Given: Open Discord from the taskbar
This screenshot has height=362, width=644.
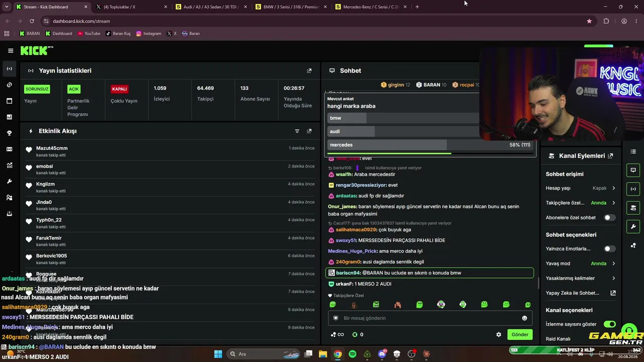Looking at the screenshot, I should pyautogui.click(x=382, y=354).
